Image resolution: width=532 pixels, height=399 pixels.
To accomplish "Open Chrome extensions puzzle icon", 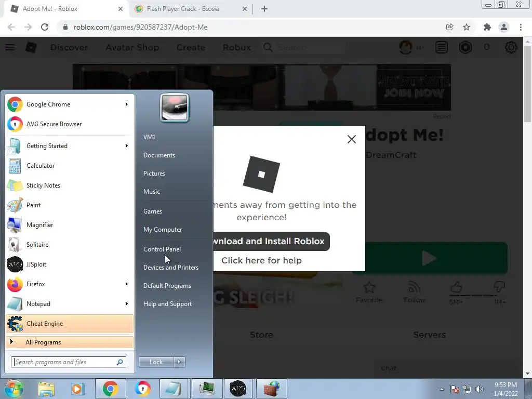I will tap(487, 27).
